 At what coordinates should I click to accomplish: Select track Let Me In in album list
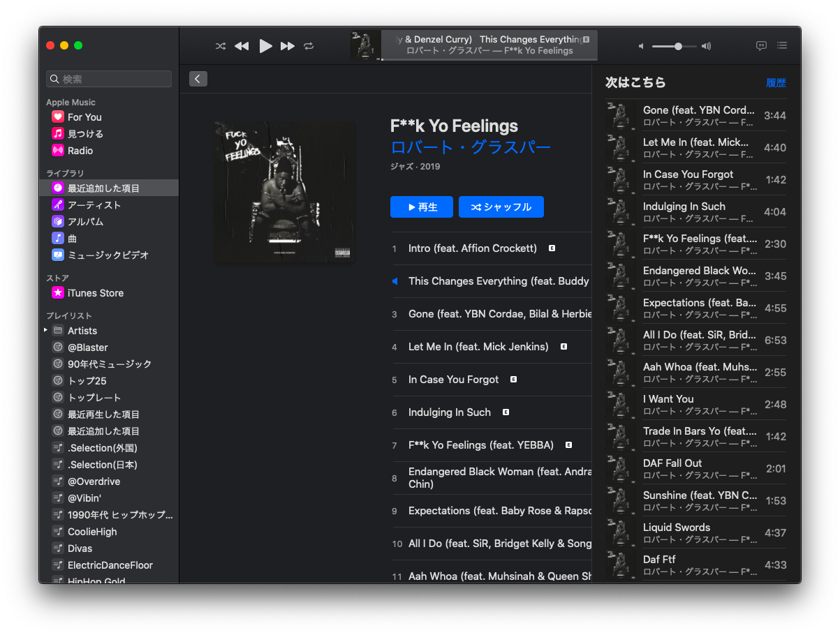point(492,347)
